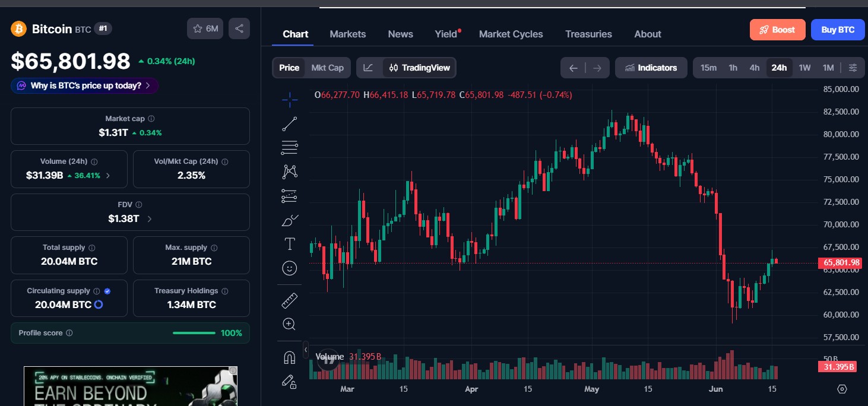Select the ruler measure tool

[290, 301]
